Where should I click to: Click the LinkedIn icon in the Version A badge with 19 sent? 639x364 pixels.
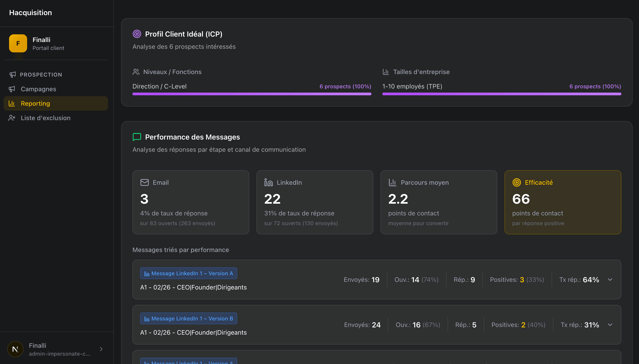click(x=147, y=274)
